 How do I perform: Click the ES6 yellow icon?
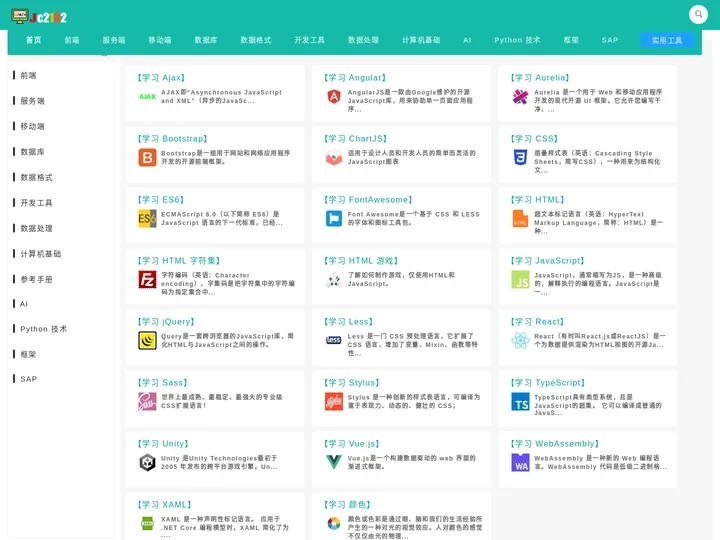click(147, 219)
